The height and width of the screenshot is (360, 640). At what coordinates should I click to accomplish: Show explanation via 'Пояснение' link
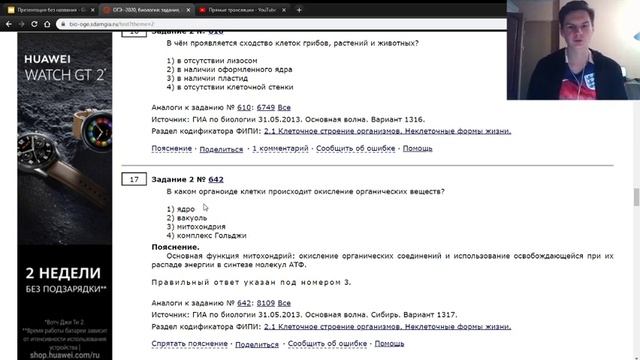click(x=171, y=148)
